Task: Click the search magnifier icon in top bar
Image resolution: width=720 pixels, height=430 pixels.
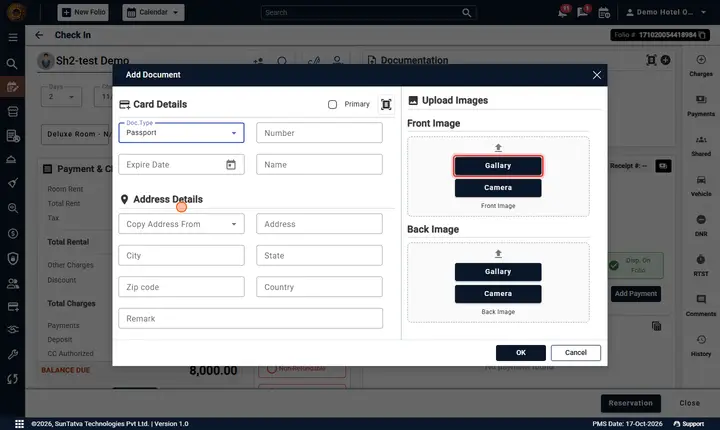Action: click(467, 13)
